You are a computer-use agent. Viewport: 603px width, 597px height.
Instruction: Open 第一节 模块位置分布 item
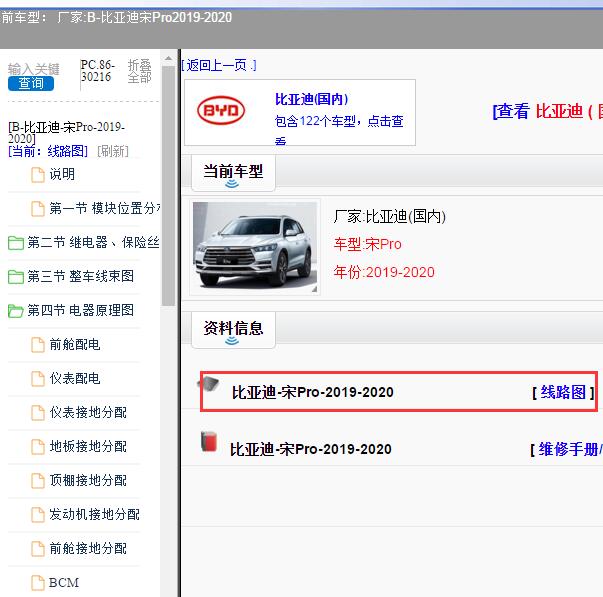[x=105, y=208]
